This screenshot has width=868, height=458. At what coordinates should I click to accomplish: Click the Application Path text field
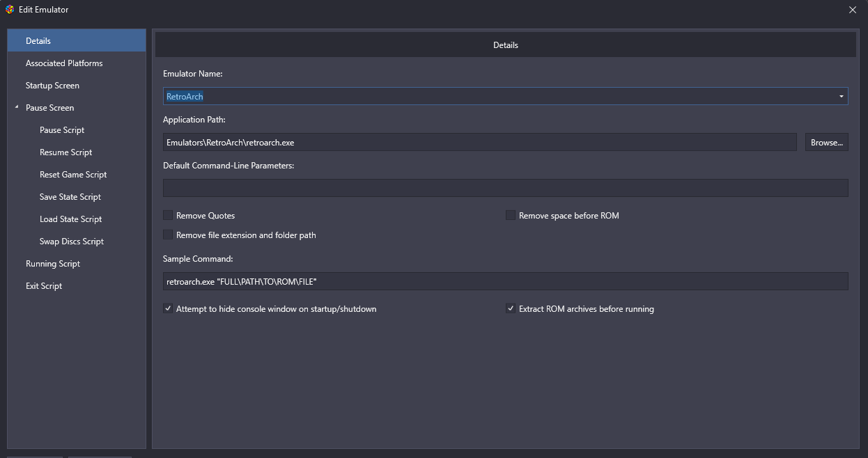point(480,142)
